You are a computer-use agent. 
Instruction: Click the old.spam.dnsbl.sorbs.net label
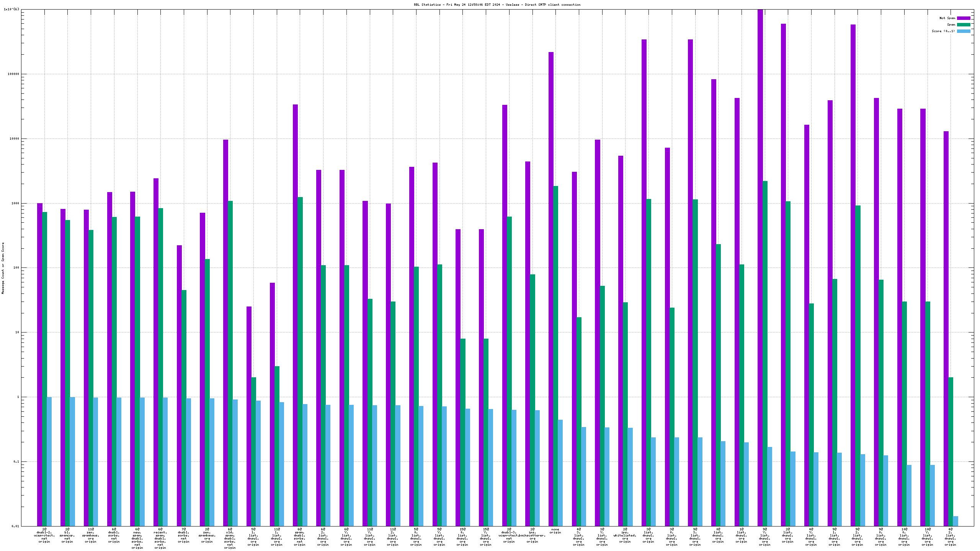click(230, 538)
